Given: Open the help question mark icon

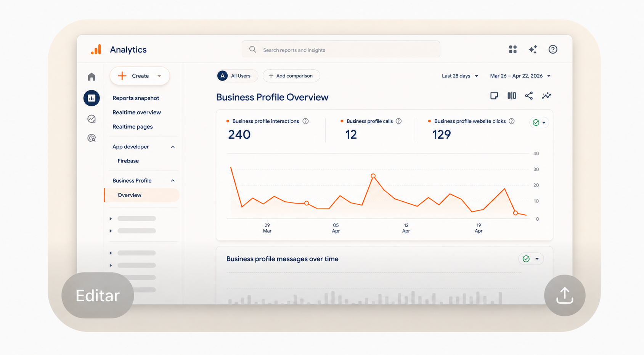Looking at the screenshot, I should pyautogui.click(x=553, y=49).
